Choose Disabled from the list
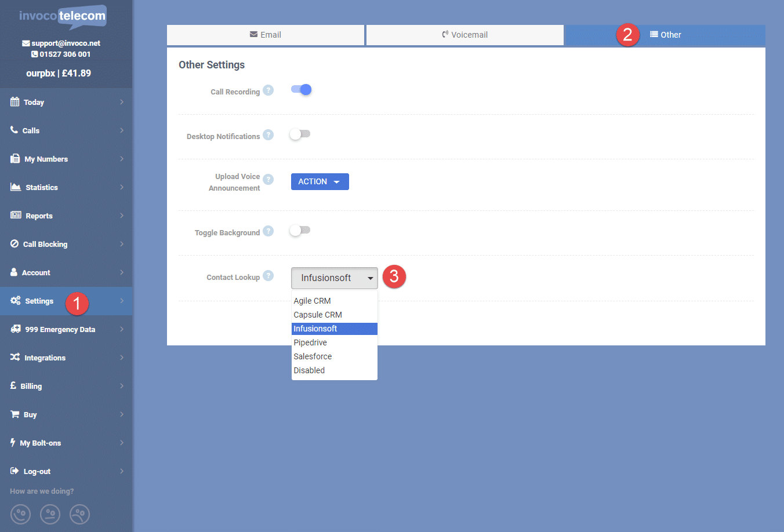 pos(335,370)
